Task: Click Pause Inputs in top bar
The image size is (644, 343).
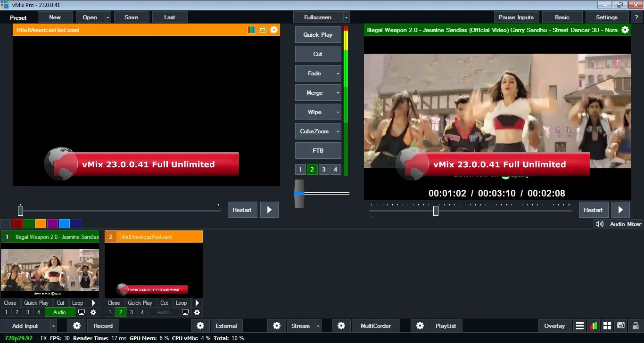Action: [516, 17]
